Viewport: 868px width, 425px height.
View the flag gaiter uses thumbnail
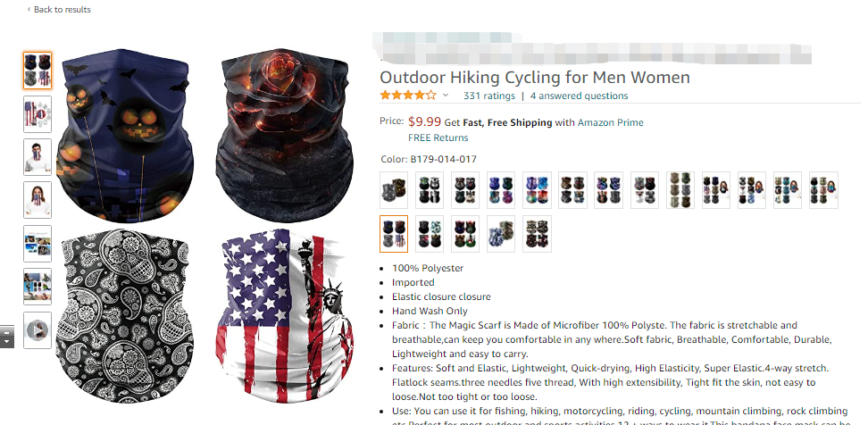click(38, 114)
